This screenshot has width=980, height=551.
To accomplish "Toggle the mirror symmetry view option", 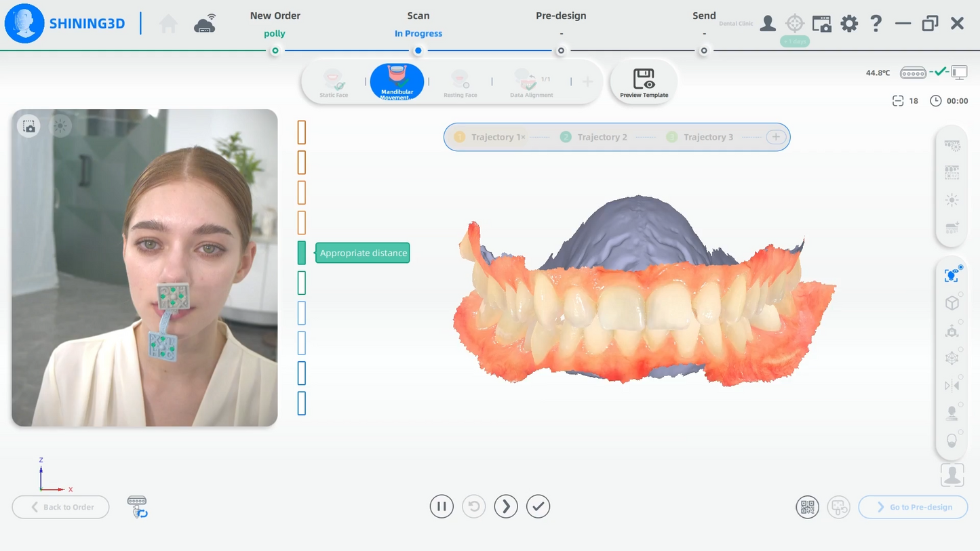I will [952, 386].
